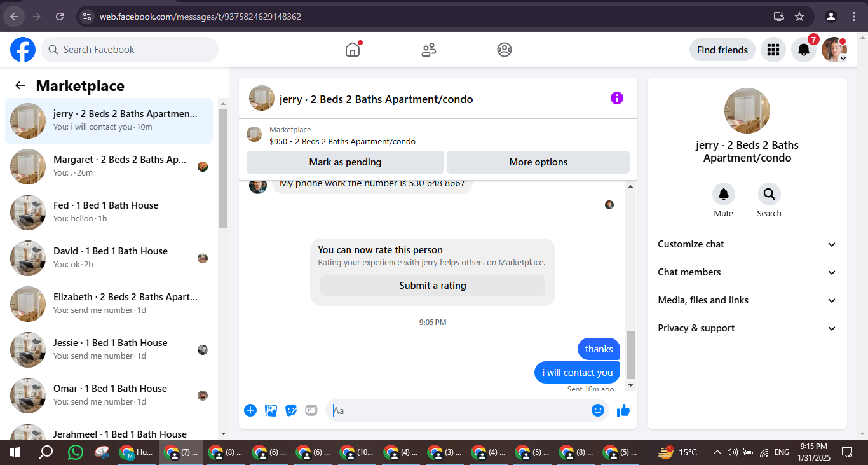The width and height of the screenshot is (868, 465).
Task: Click the Find friends button
Action: 722,50
